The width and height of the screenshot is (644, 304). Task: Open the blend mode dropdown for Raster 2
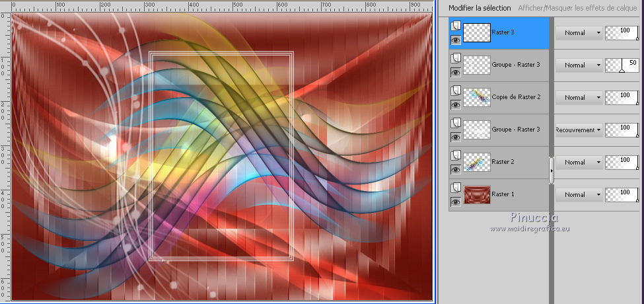(x=579, y=163)
